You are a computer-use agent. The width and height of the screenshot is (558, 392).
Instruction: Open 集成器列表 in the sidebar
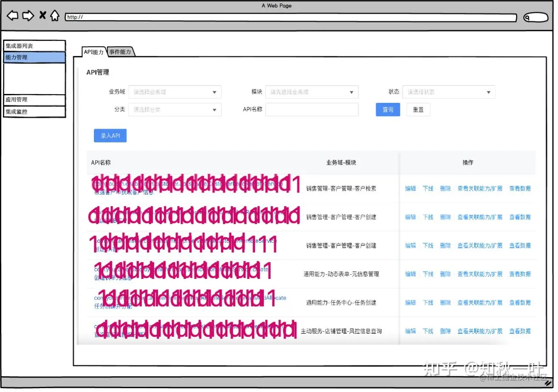(34, 46)
